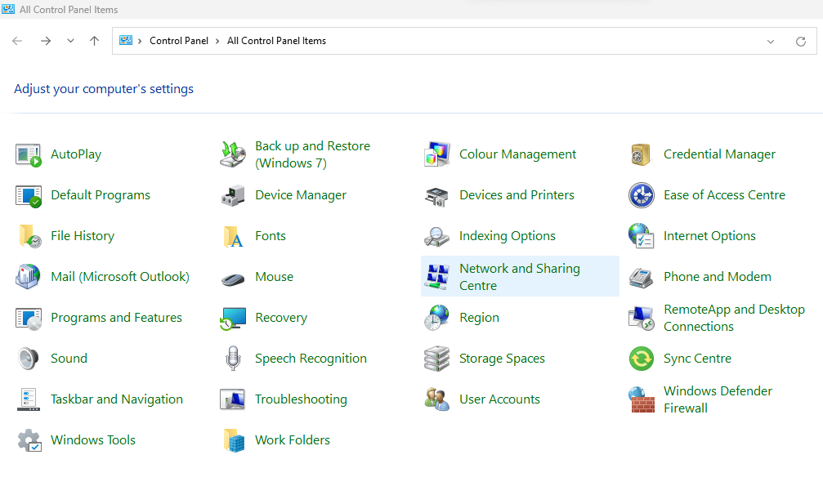Open Ease of Access Centre
The width and height of the screenshot is (823, 504).
click(x=724, y=194)
